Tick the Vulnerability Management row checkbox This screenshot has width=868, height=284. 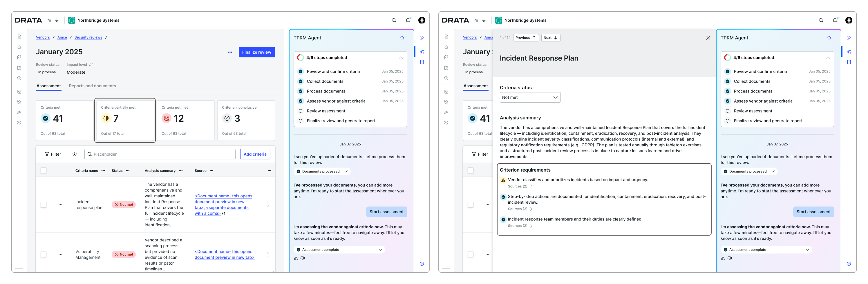coord(44,254)
